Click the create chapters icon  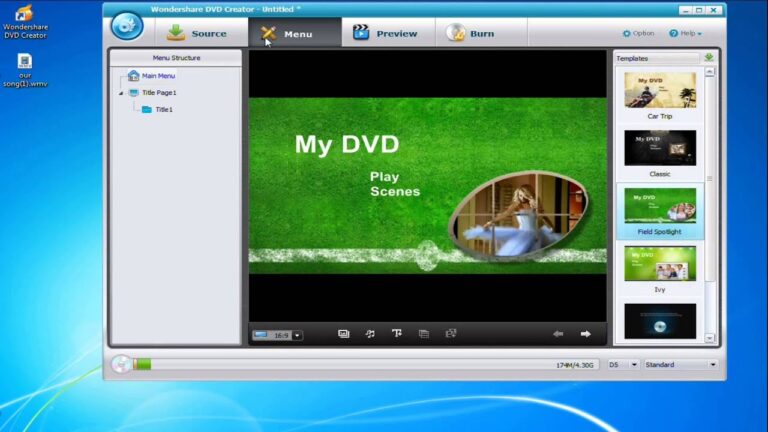tap(451, 334)
